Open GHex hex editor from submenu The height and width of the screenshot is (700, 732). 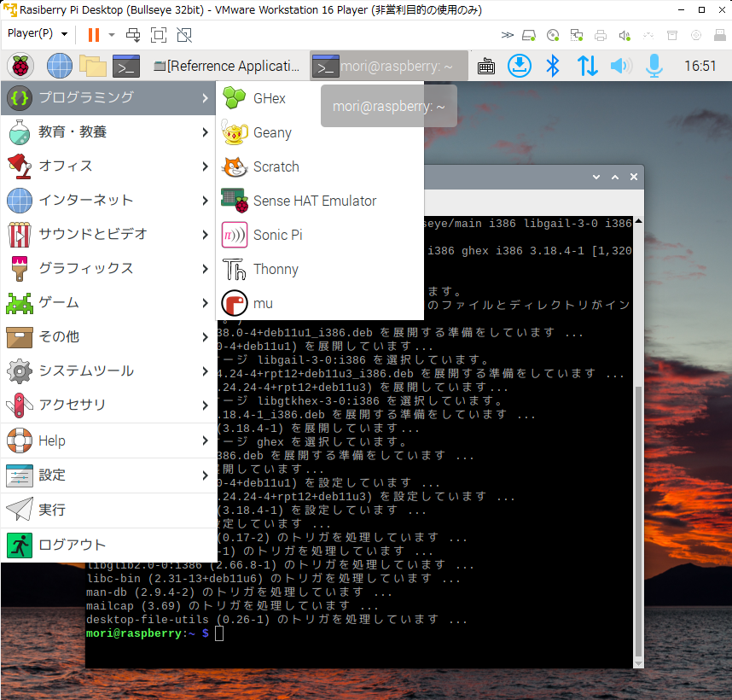click(x=320, y=98)
